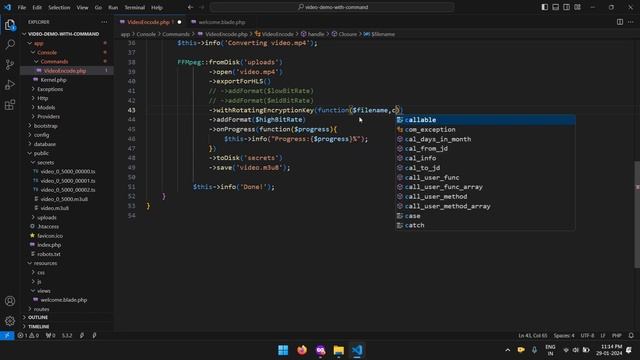640x360 pixels.
Task: Click the command center search box
Action: pyautogui.click(x=332, y=7)
